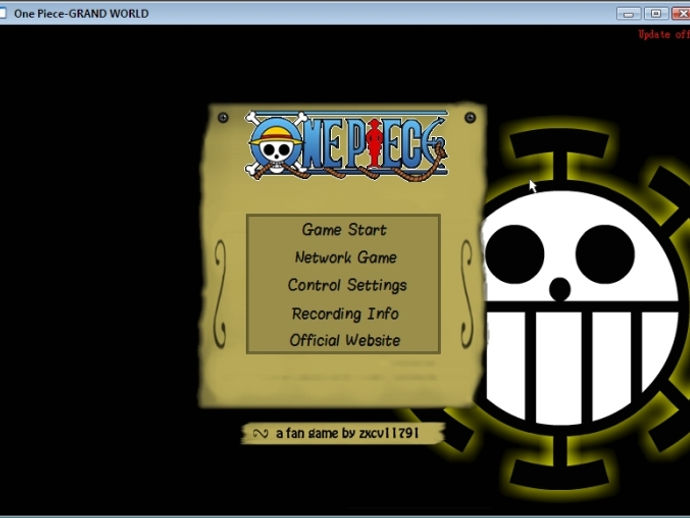The height and width of the screenshot is (518, 690).
Task: Click the straw hat skull in logo
Action: 276,147
